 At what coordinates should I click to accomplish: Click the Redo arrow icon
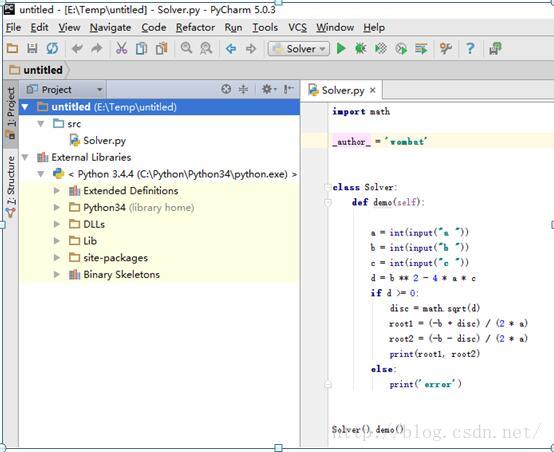96,48
